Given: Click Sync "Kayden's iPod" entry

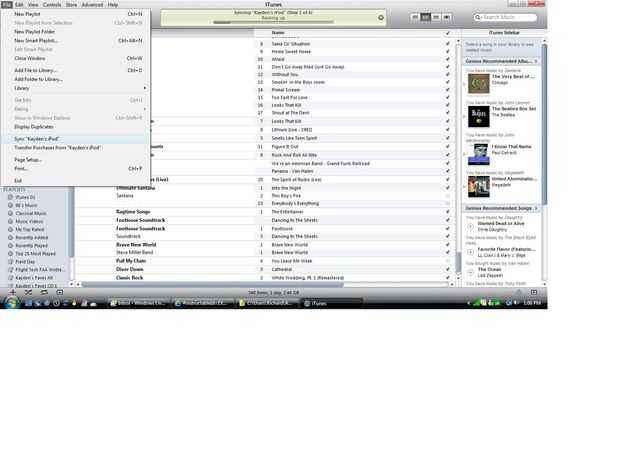Looking at the screenshot, I should 77,139.
